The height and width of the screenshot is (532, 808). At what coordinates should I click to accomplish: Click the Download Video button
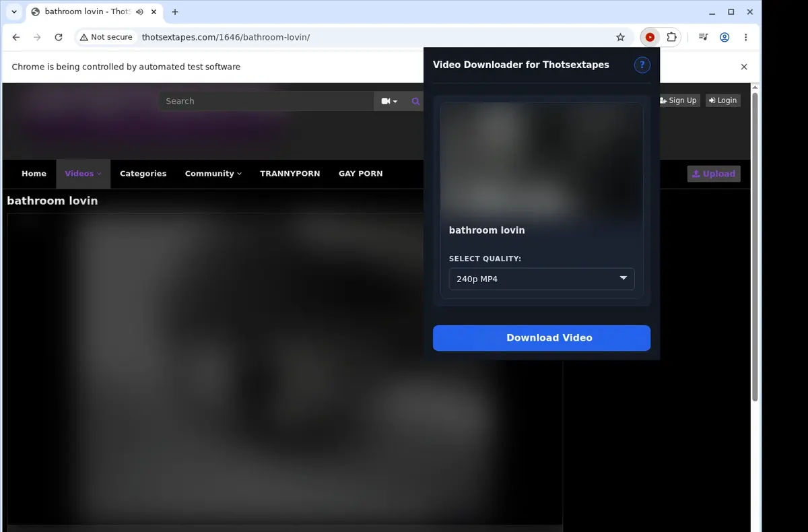click(541, 338)
